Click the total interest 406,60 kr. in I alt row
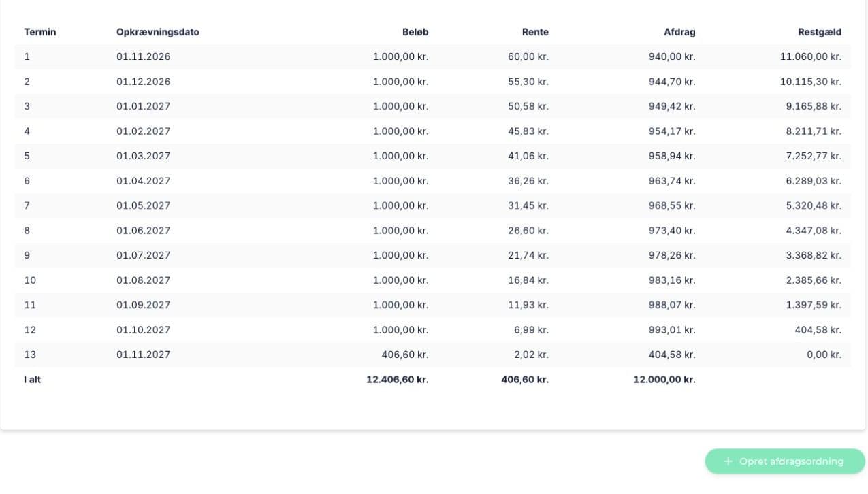The width and height of the screenshot is (868, 494). (x=525, y=380)
